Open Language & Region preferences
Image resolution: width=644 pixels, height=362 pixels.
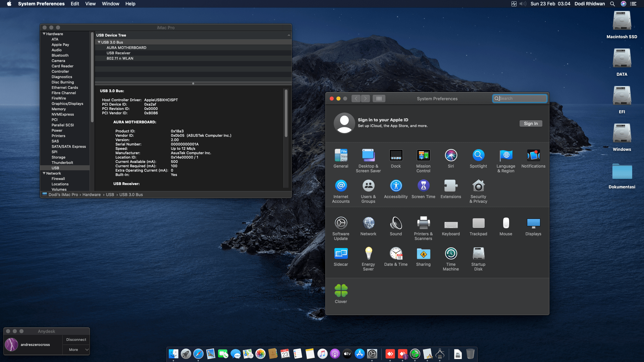click(x=506, y=161)
